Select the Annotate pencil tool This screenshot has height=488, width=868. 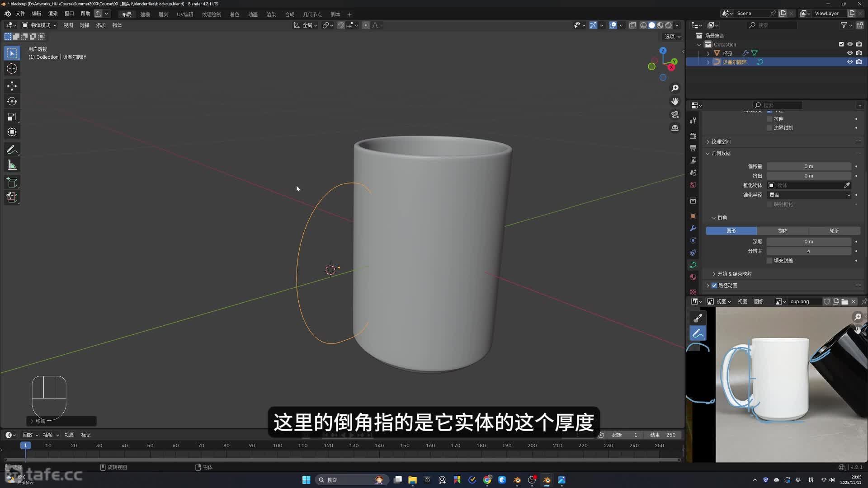click(12, 150)
